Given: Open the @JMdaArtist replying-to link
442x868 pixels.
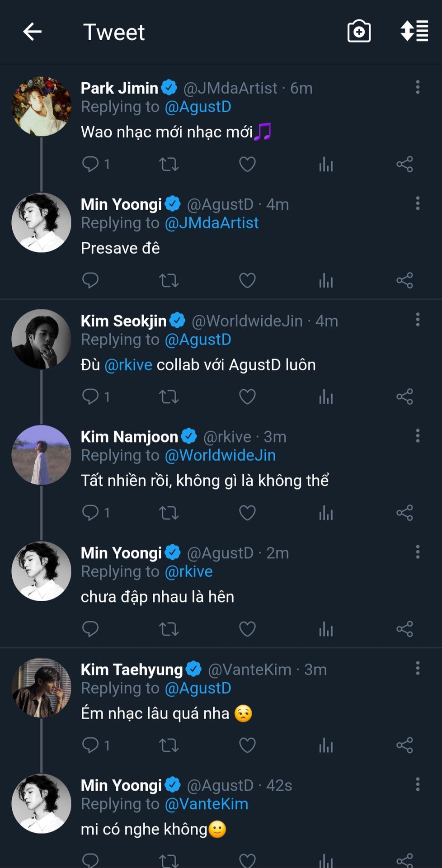Looking at the screenshot, I should (212, 223).
